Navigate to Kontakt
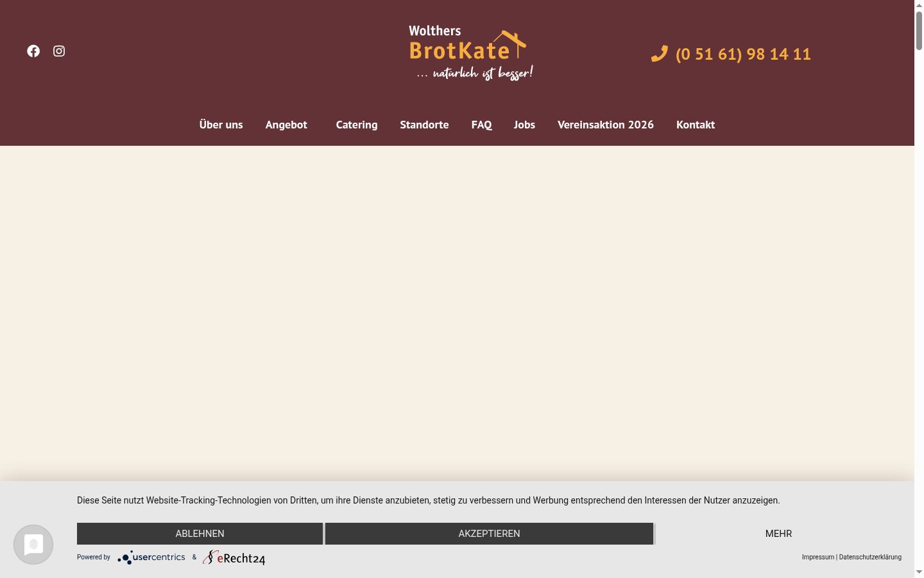This screenshot has width=924, height=578. pyautogui.click(x=696, y=125)
